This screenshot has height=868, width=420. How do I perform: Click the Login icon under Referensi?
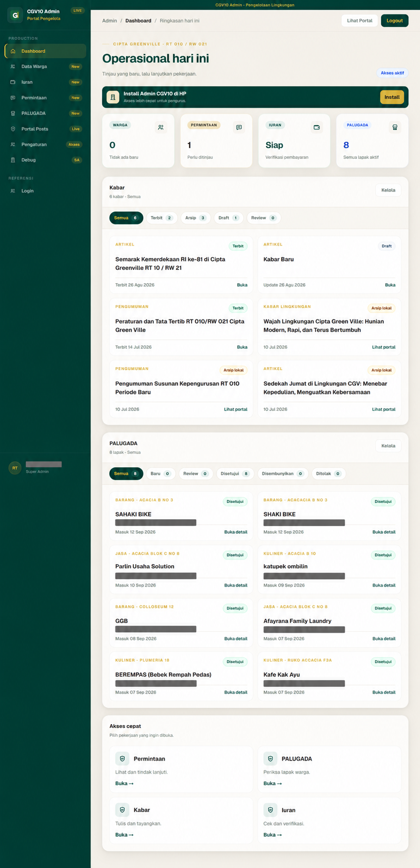tap(13, 191)
